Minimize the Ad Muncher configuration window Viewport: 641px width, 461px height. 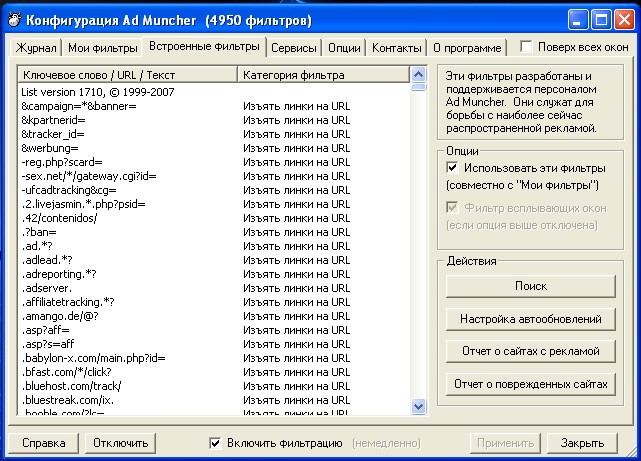click(578, 20)
